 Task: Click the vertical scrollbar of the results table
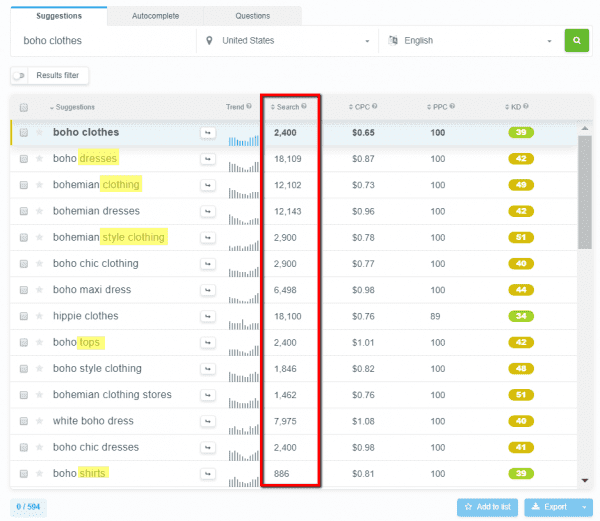[586, 300]
